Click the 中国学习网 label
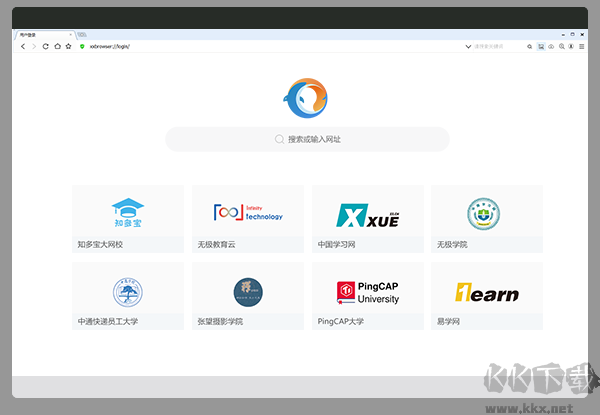This screenshot has width=600, height=415. click(336, 244)
